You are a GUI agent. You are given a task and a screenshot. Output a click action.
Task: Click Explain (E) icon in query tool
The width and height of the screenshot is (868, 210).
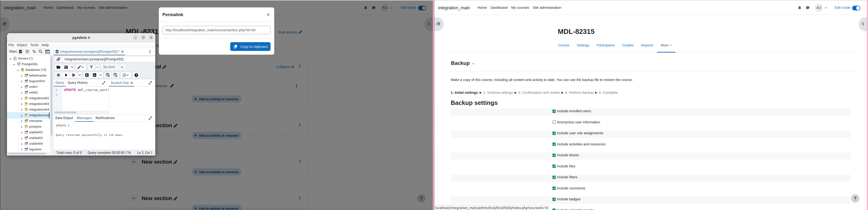click(87, 75)
